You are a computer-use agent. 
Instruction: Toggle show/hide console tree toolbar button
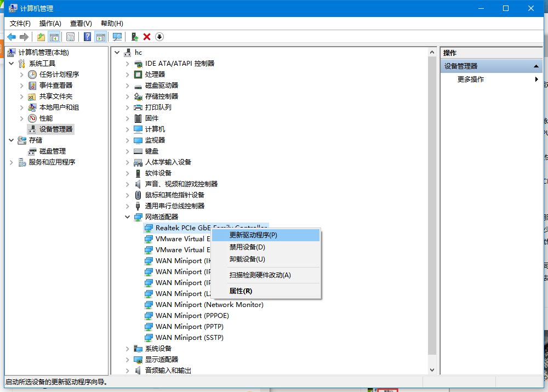[54, 37]
